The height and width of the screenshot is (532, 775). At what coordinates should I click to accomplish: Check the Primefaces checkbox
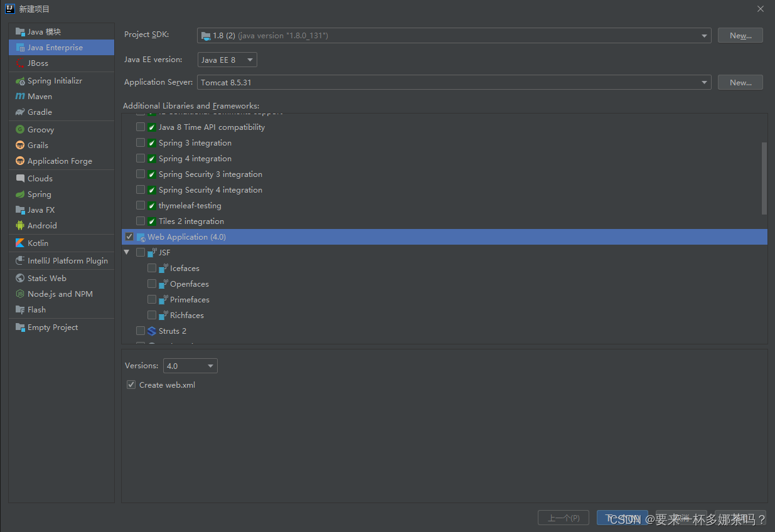(x=152, y=299)
